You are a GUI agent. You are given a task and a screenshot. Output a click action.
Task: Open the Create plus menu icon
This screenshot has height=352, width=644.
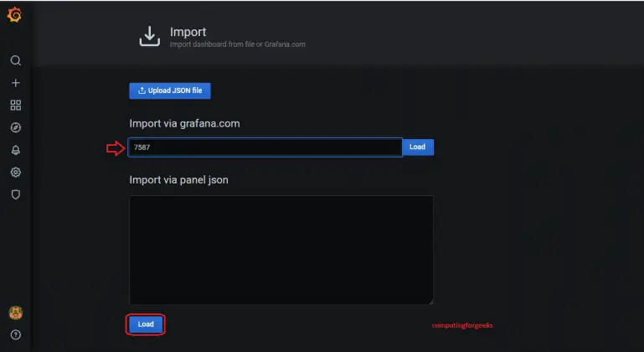tap(15, 83)
